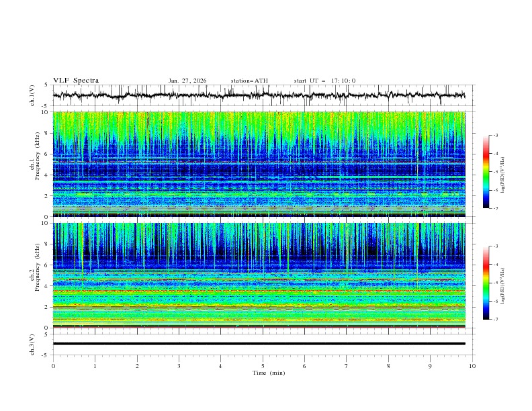Click the 'Time (min)' axis label

pos(269,373)
